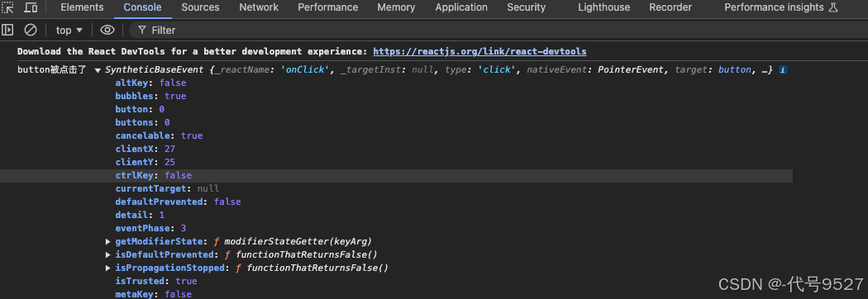Open the top context dropdown
868x299 pixels.
69,30
